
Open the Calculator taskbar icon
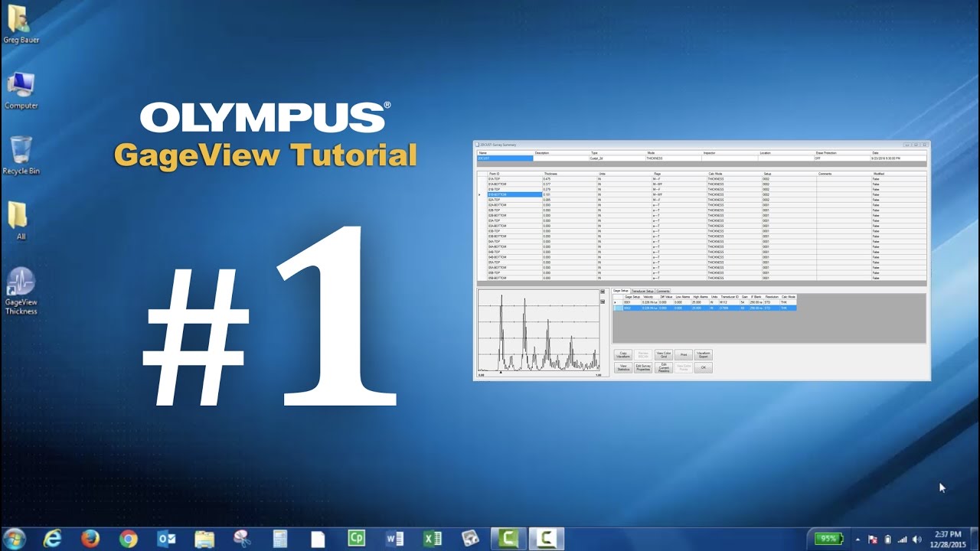click(279, 539)
